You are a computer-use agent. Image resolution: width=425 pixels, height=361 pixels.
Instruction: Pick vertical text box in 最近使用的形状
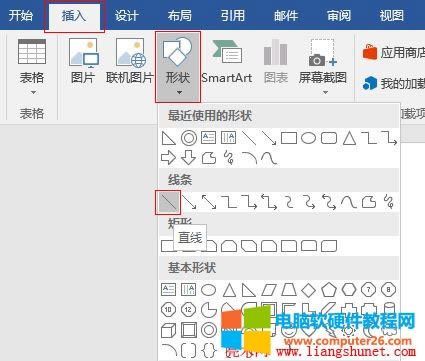pos(229,138)
